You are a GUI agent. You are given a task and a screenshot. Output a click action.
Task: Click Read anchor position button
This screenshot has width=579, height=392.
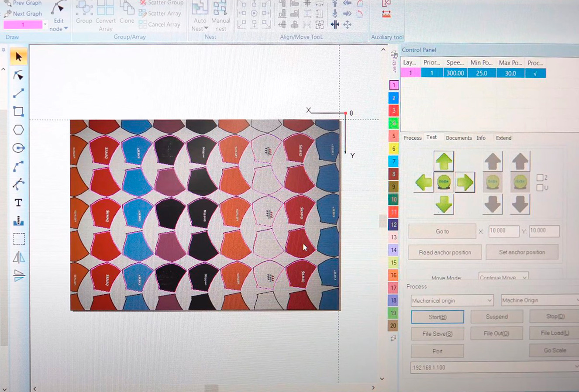(445, 252)
